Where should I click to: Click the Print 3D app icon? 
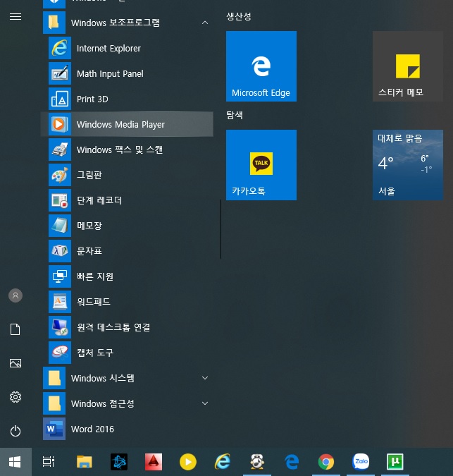point(60,99)
